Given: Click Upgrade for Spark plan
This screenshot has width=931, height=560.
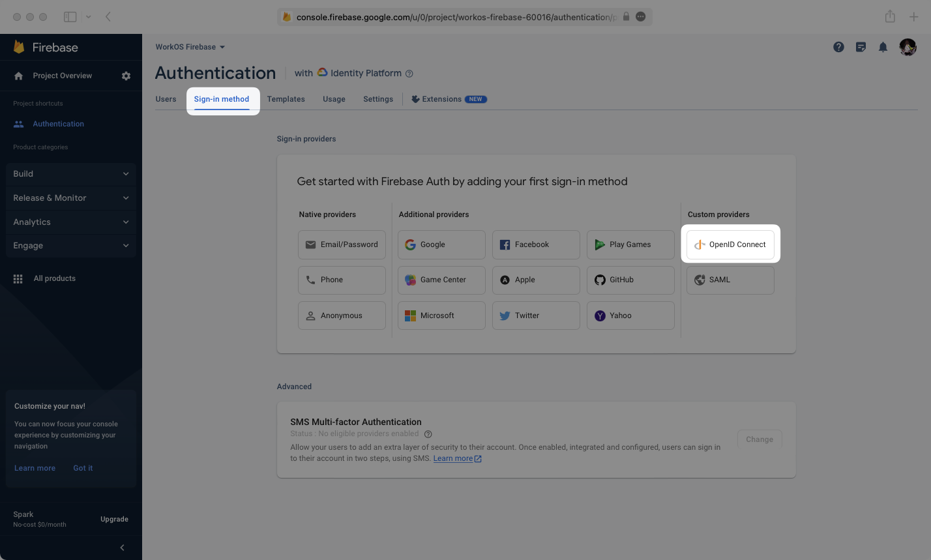Looking at the screenshot, I should click(114, 519).
